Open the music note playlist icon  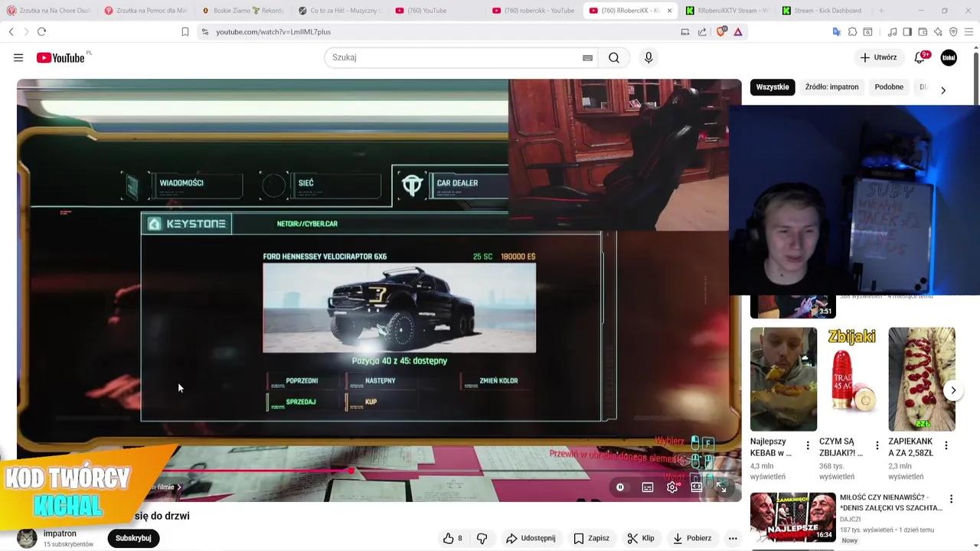click(x=892, y=31)
